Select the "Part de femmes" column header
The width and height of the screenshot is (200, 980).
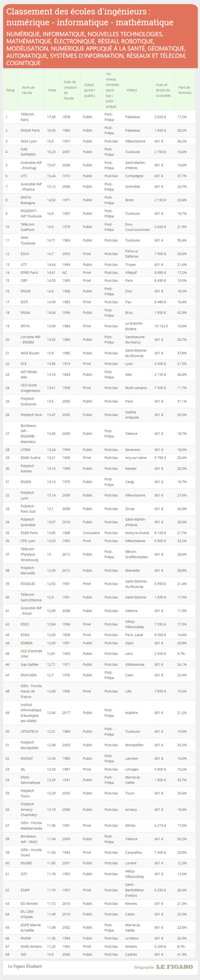pos(185,90)
